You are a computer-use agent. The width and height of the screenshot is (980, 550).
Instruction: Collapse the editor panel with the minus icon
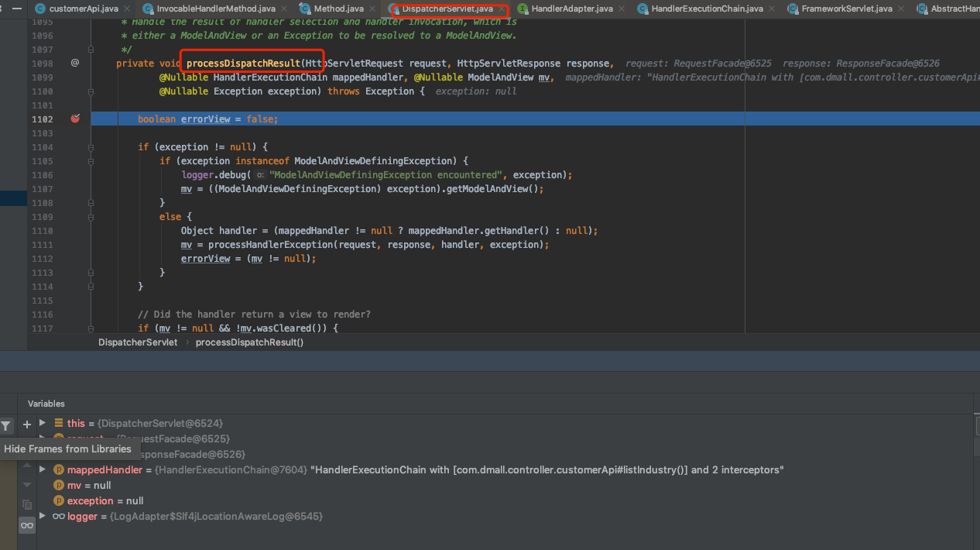tap(17, 8)
